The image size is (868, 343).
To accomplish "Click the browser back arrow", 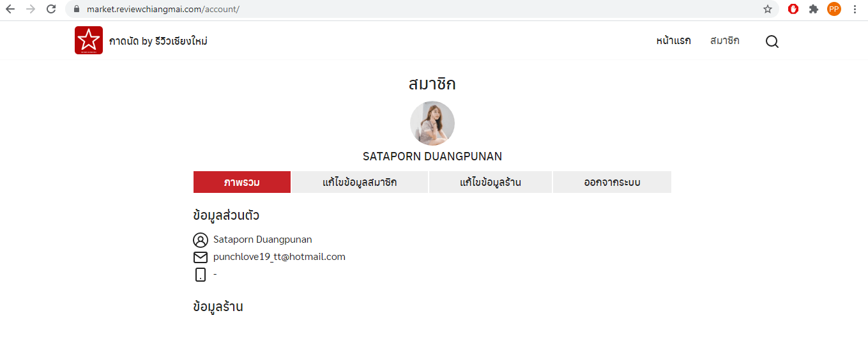I will click(10, 9).
